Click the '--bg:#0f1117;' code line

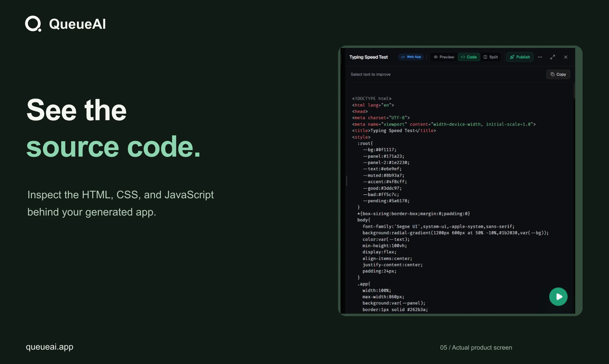click(379, 150)
